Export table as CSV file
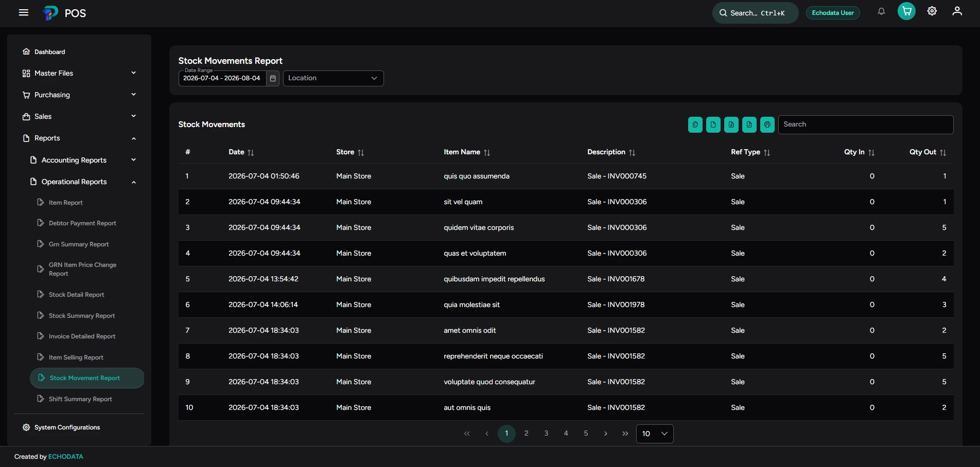This screenshot has width=980, height=467. tap(713, 124)
